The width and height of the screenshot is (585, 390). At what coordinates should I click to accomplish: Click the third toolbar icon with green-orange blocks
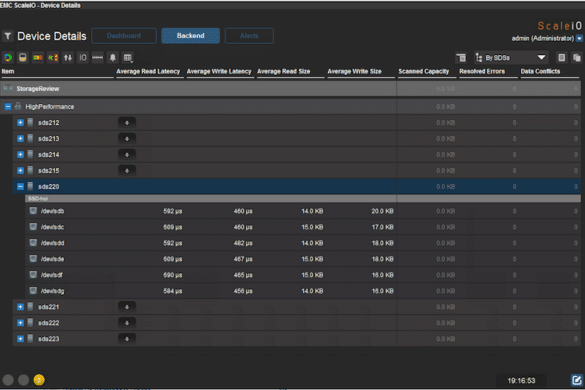tap(38, 57)
